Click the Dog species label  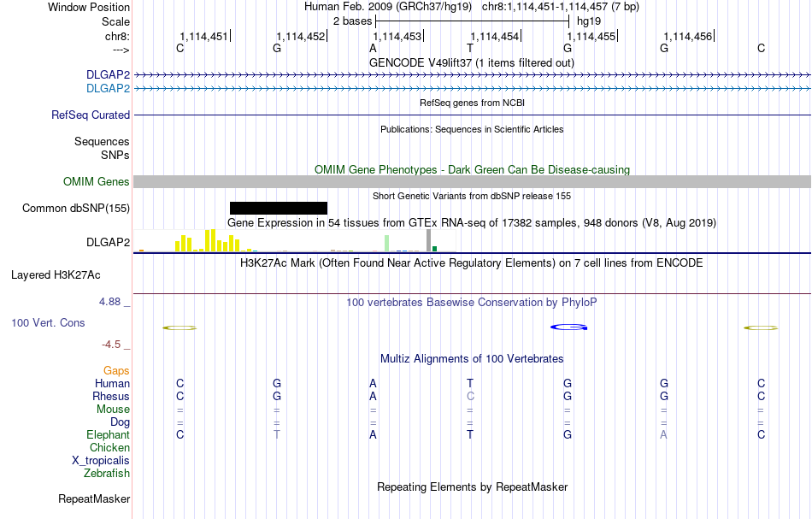(120, 422)
